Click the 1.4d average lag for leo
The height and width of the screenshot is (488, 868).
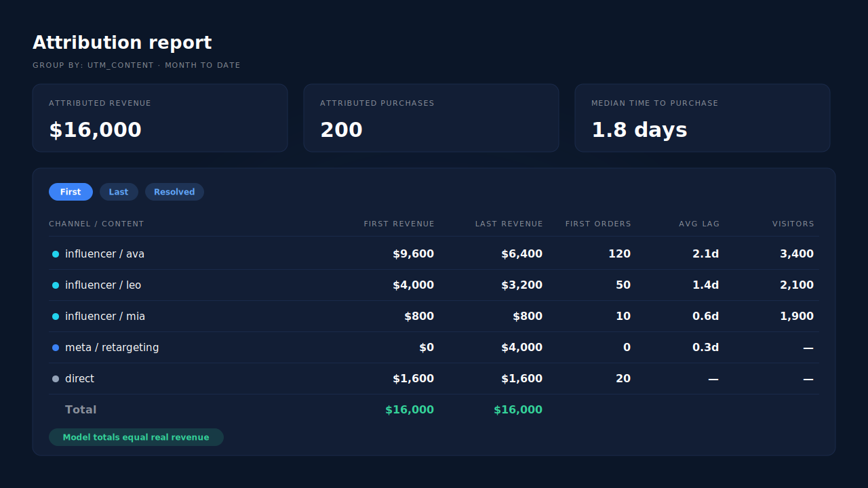(705, 285)
